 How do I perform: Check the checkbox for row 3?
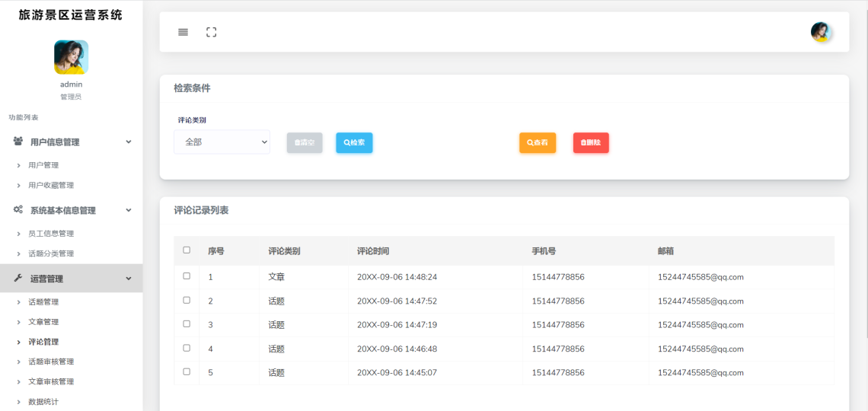click(x=187, y=324)
